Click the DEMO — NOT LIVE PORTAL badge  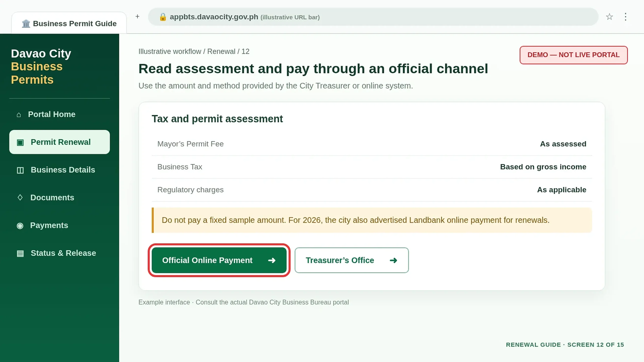click(x=574, y=55)
